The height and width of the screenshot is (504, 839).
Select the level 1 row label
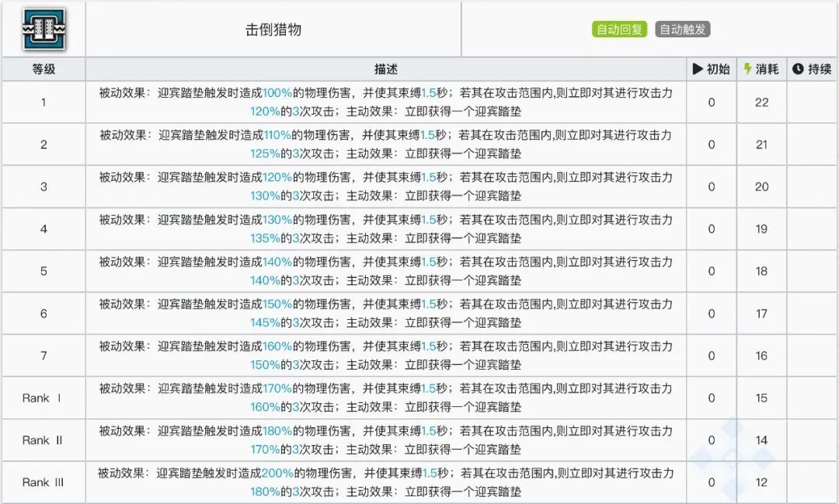click(x=44, y=103)
